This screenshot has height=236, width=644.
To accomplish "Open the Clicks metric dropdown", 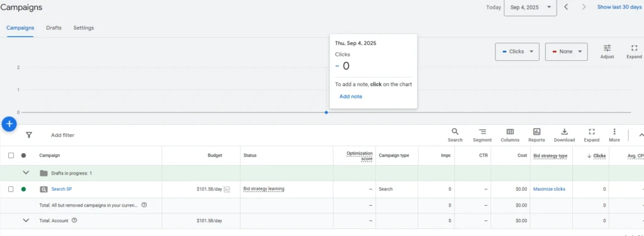I will tap(517, 51).
